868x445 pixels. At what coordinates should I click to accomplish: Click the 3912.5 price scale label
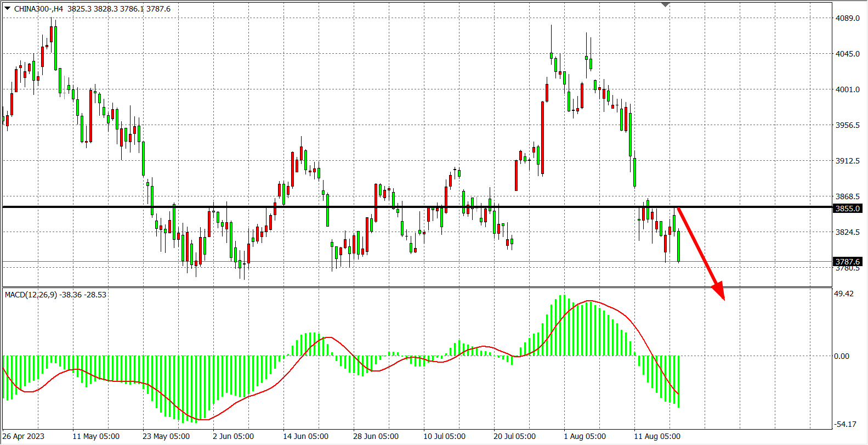(847, 161)
